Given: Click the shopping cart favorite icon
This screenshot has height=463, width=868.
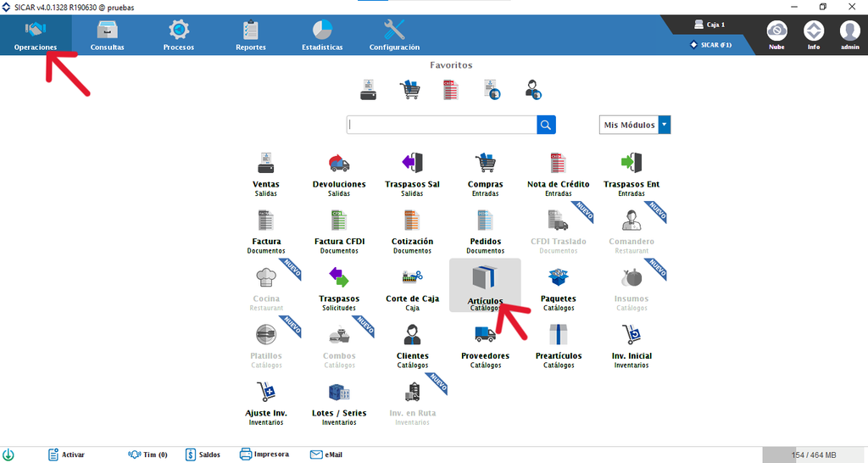Looking at the screenshot, I should point(409,90).
